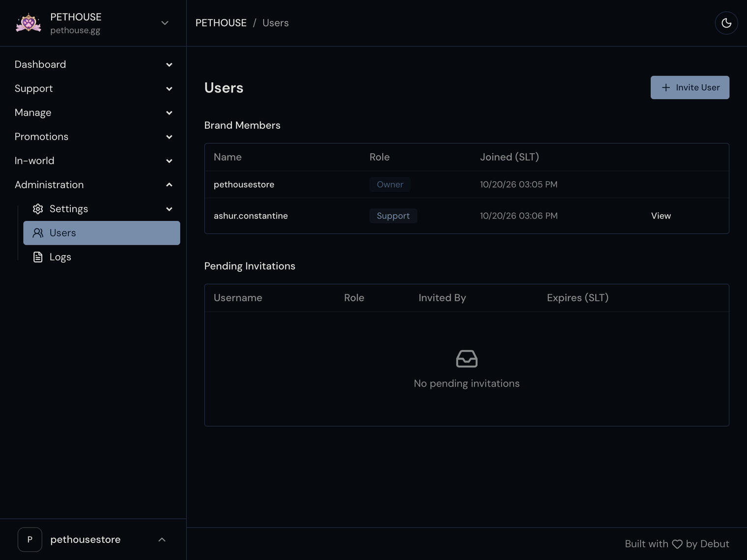The width and height of the screenshot is (747, 560).
Task: Click the Username column header
Action: point(238,298)
